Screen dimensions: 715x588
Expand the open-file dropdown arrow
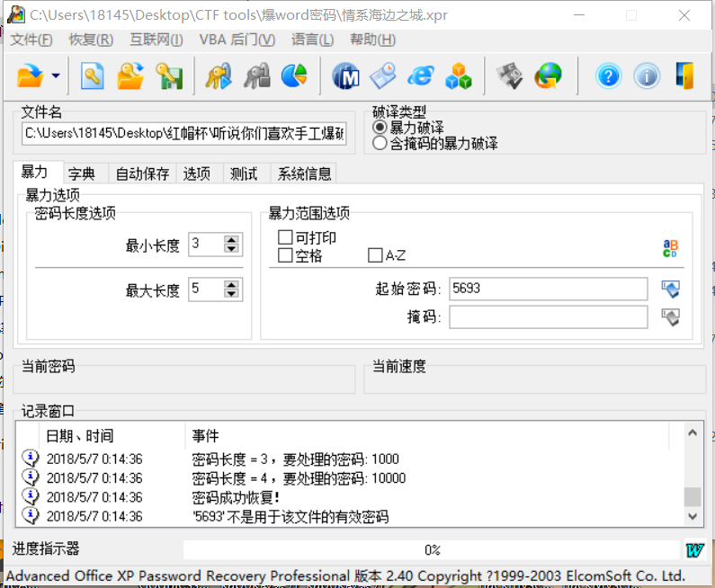coord(56,76)
